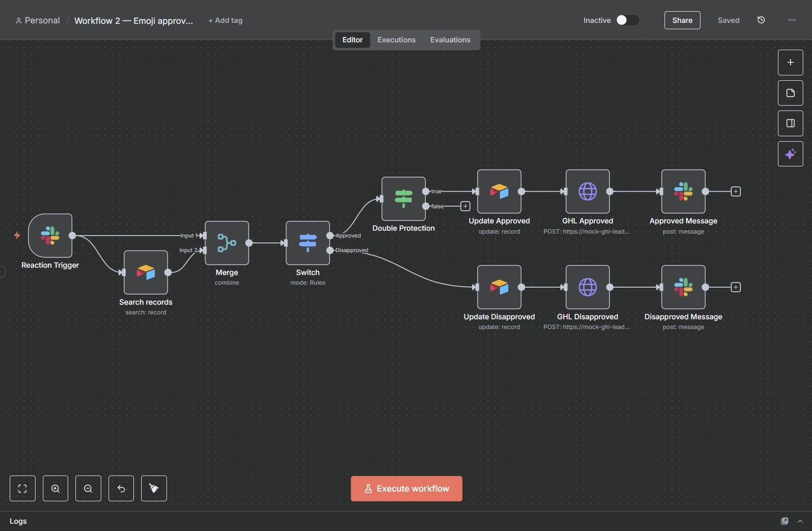This screenshot has width=812, height=531.
Task: Open the focus panel icon
Action: tap(791, 123)
